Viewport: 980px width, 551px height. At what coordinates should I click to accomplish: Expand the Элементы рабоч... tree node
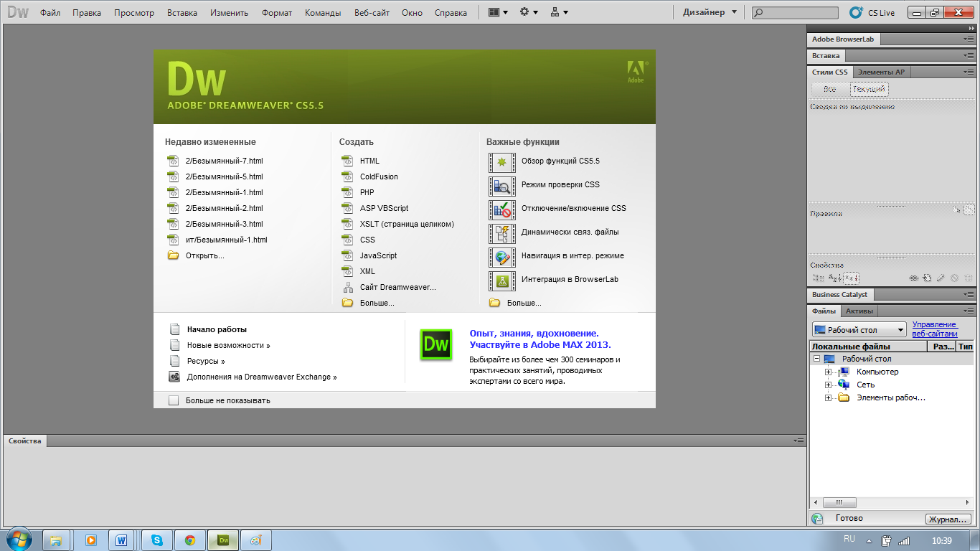pos(828,397)
